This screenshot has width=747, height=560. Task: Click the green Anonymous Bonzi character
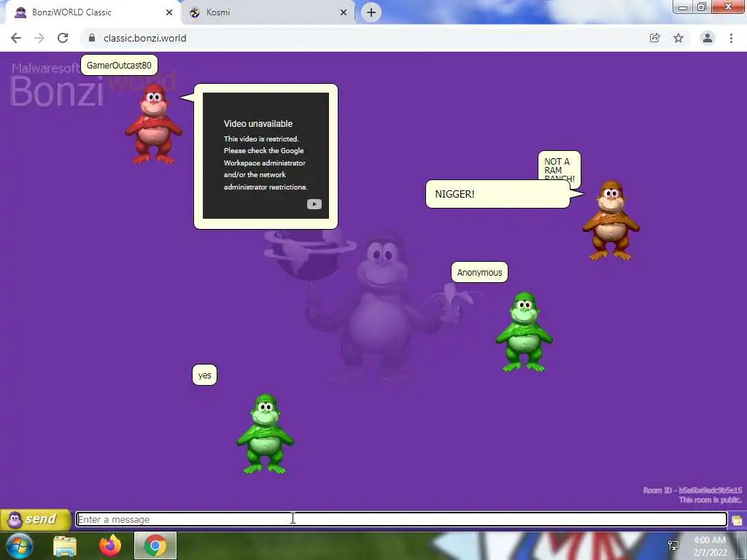click(x=524, y=332)
